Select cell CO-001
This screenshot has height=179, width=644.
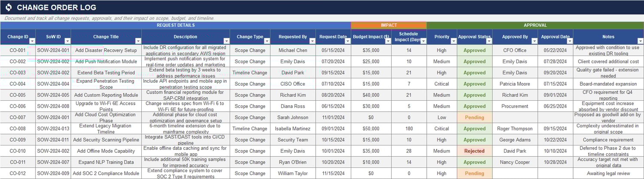18,50
